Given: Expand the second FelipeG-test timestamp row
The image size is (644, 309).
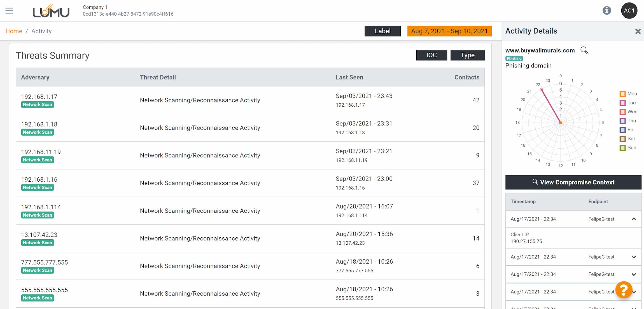Looking at the screenshot, I should (634, 257).
